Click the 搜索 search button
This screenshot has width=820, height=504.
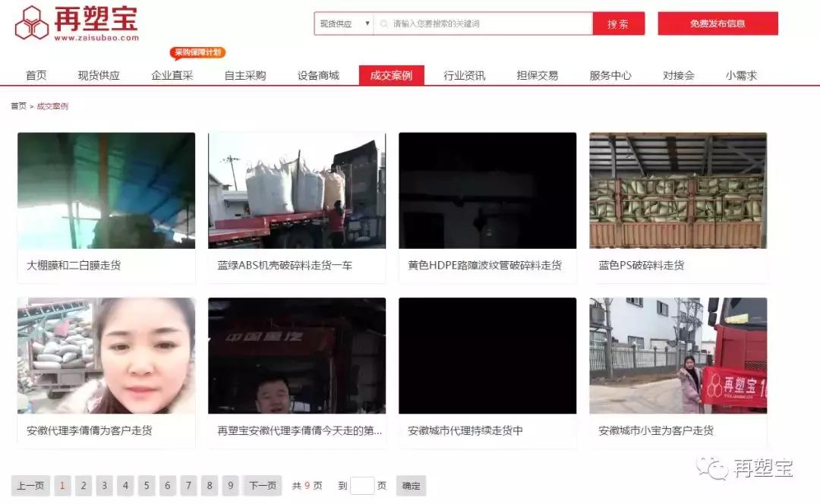pyautogui.click(x=619, y=23)
